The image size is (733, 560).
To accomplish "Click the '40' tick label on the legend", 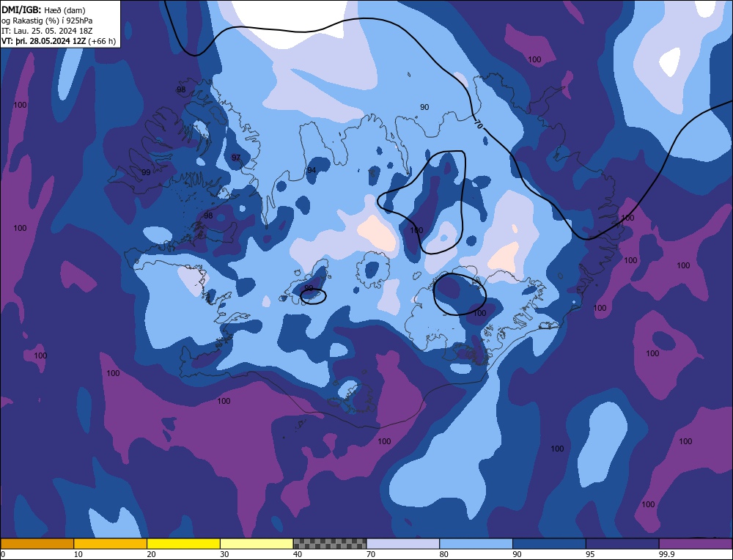I will pyautogui.click(x=298, y=554).
